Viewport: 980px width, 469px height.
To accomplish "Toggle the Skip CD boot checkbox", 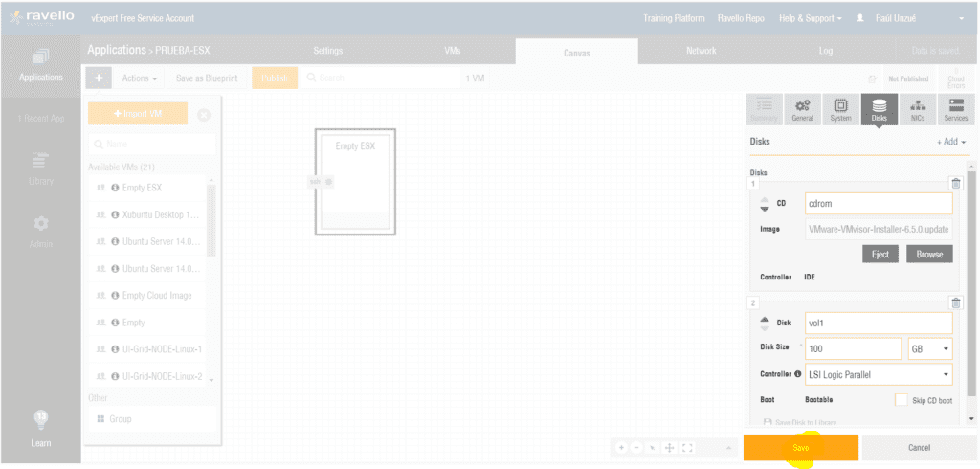I will tap(902, 400).
